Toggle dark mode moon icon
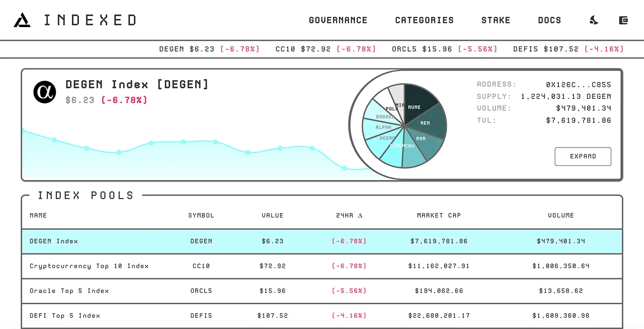The image size is (644, 329). click(x=594, y=20)
